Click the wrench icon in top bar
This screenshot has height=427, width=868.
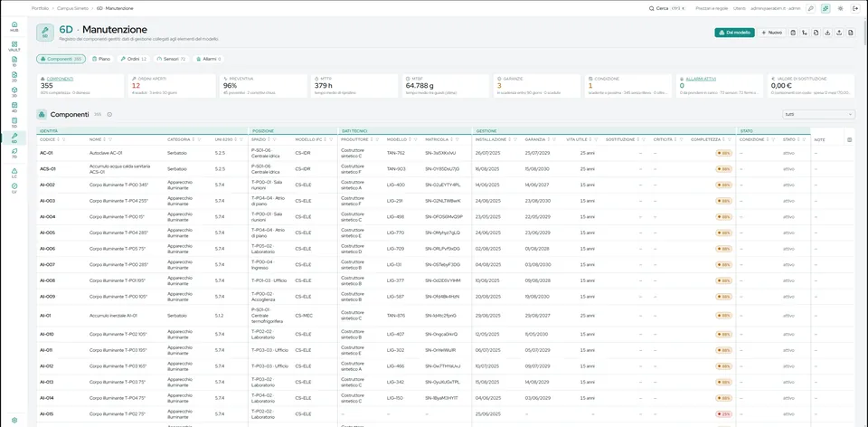[810, 8]
